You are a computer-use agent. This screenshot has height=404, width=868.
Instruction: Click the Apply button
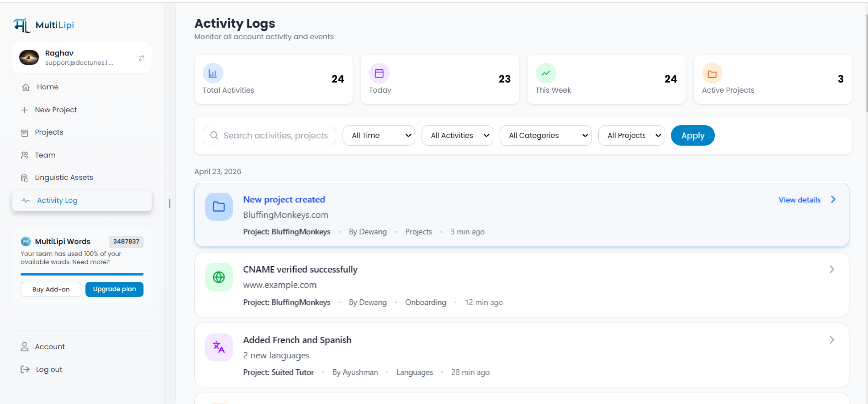coord(692,135)
